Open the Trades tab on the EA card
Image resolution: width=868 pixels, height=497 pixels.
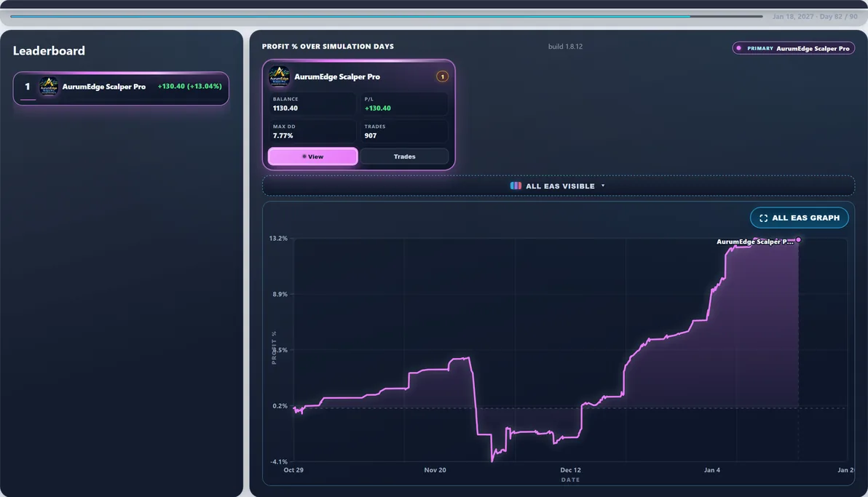[404, 156]
